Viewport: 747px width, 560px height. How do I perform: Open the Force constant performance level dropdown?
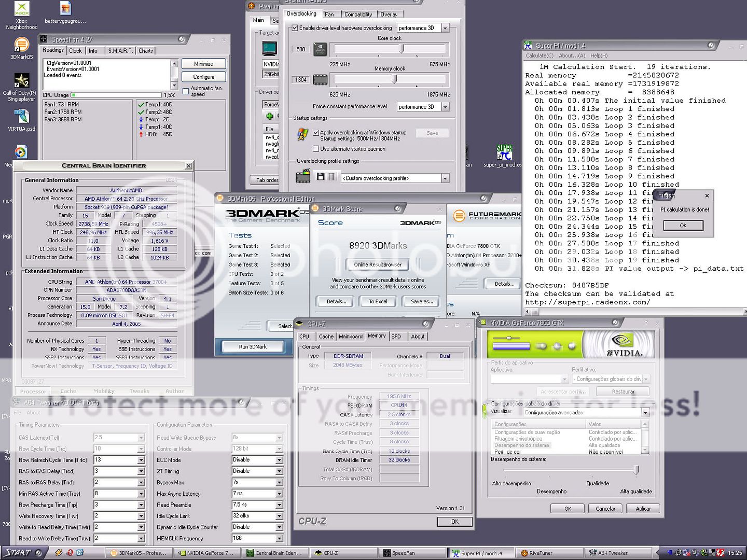click(x=445, y=107)
